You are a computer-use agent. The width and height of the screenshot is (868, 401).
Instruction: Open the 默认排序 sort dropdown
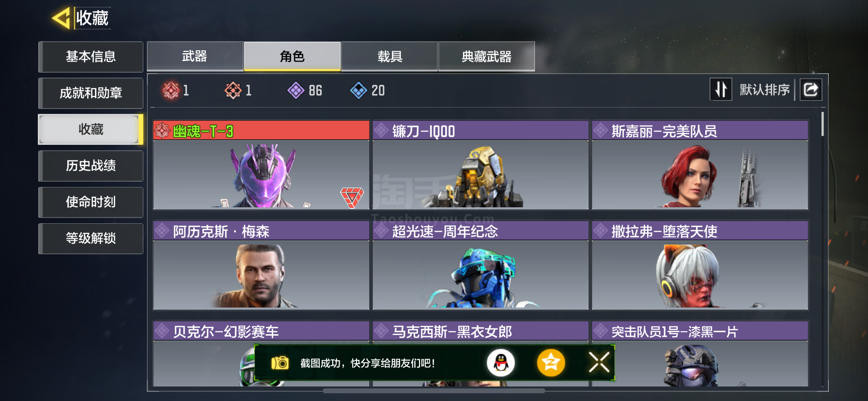click(x=764, y=90)
